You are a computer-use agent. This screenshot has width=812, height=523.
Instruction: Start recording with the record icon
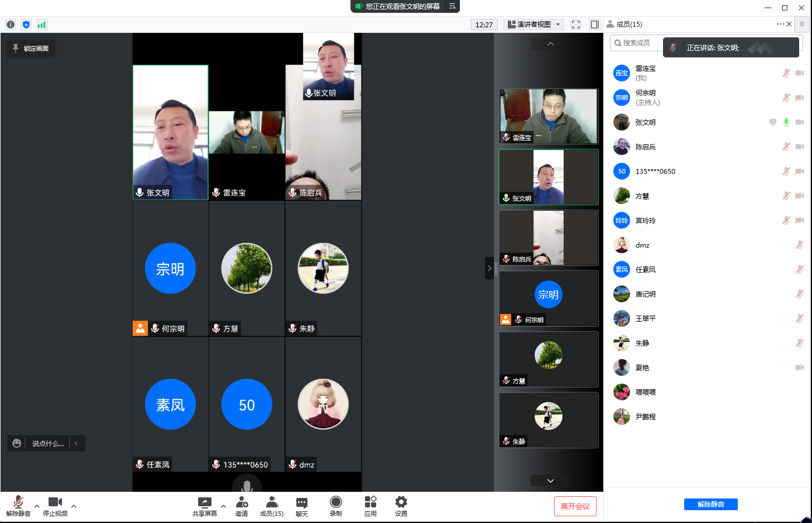335,502
